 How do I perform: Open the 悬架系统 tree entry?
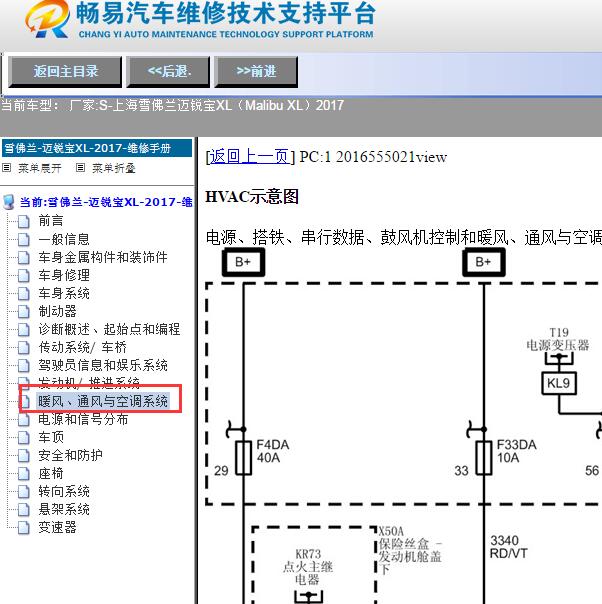coord(64,509)
